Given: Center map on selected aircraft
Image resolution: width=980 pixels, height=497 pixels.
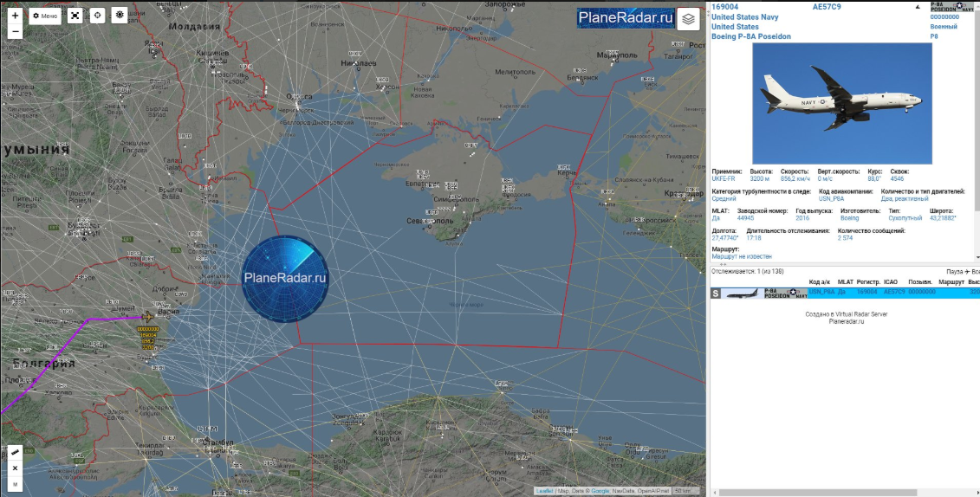Looking at the screenshot, I should (x=97, y=16).
